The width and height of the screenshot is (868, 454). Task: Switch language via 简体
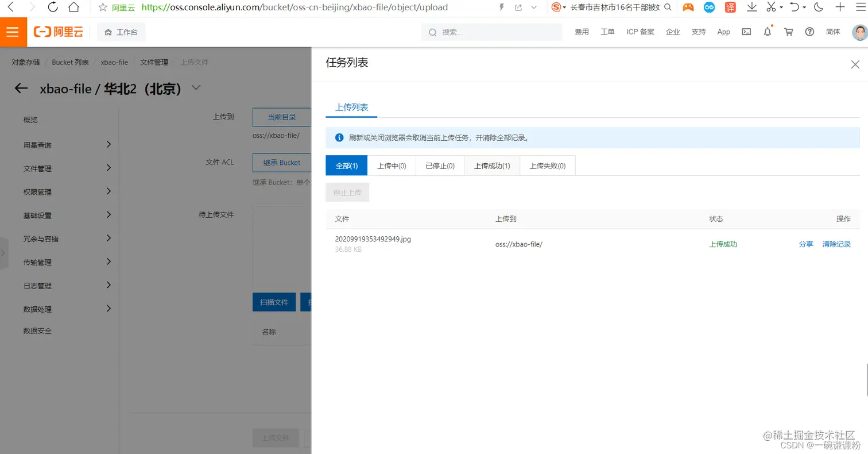[x=833, y=32]
